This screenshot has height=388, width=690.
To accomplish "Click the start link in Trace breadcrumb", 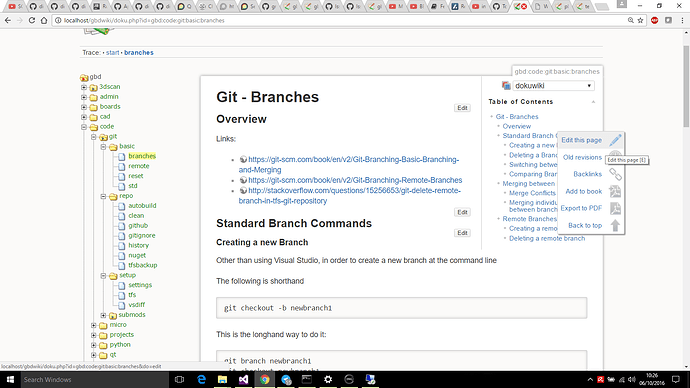I will pos(112,52).
